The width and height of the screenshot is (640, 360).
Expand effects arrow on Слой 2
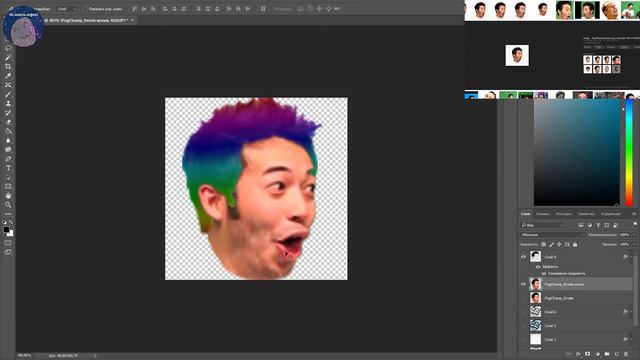pyautogui.click(x=631, y=339)
